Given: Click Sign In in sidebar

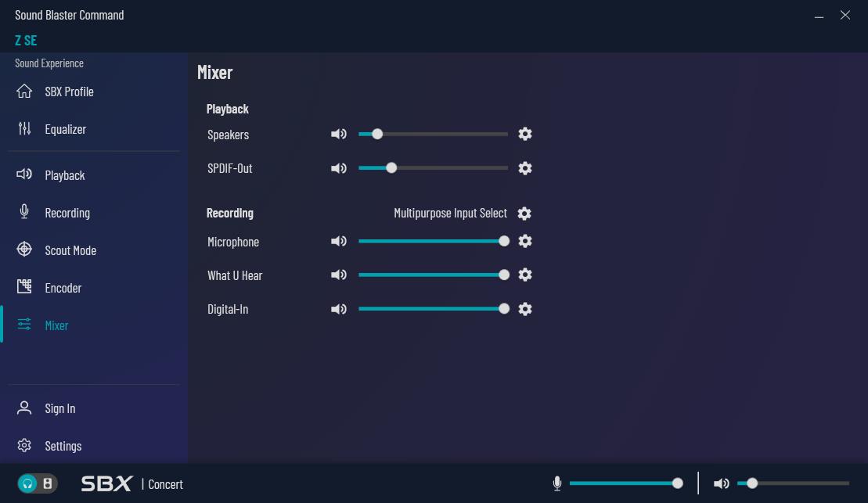Looking at the screenshot, I should point(59,408).
